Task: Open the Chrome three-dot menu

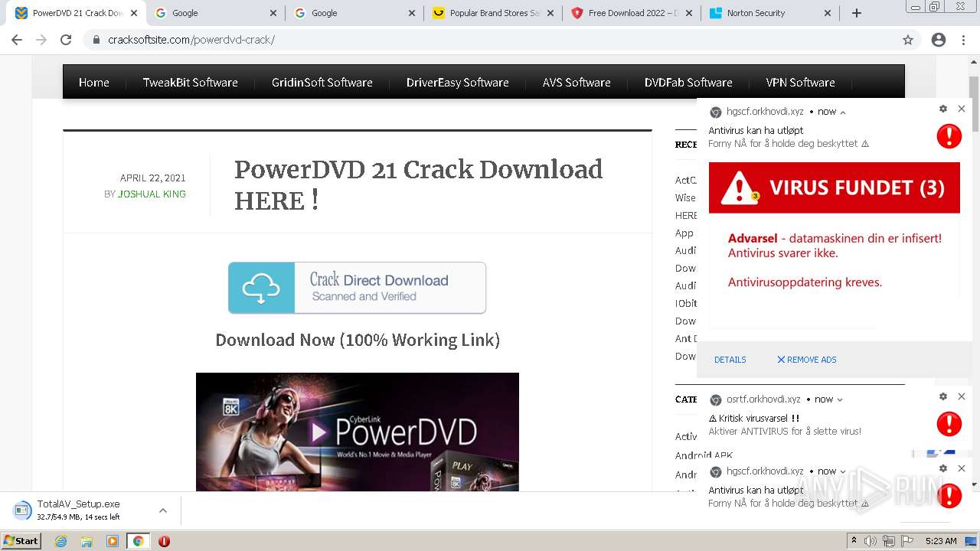Action: pos(963,40)
